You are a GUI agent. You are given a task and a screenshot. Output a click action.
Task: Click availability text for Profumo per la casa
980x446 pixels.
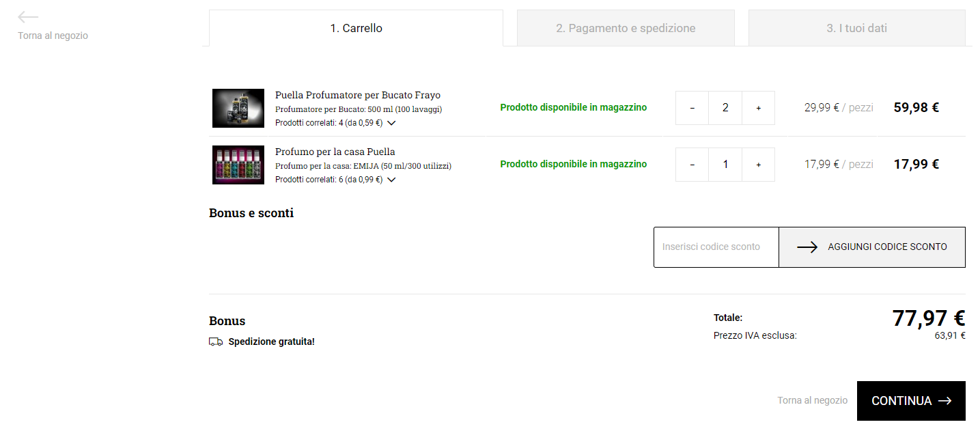pos(574,164)
